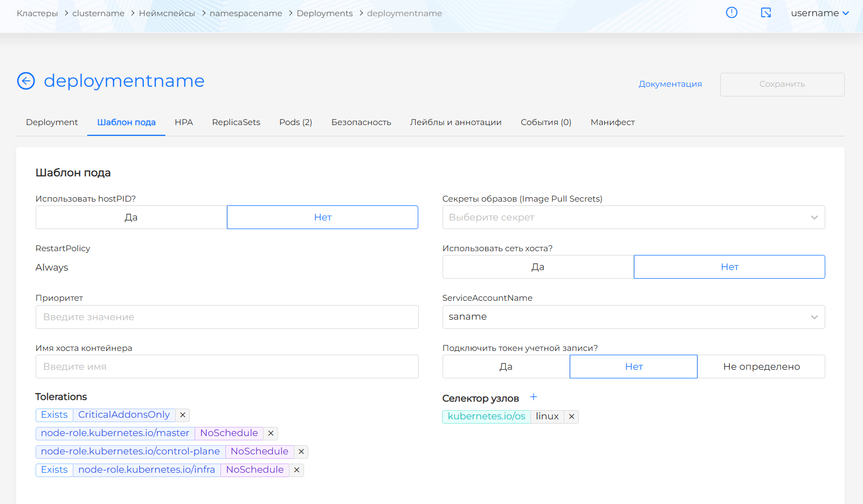The image size is (863, 504).
Task: Open the Манифест tab
Action: 612,122
